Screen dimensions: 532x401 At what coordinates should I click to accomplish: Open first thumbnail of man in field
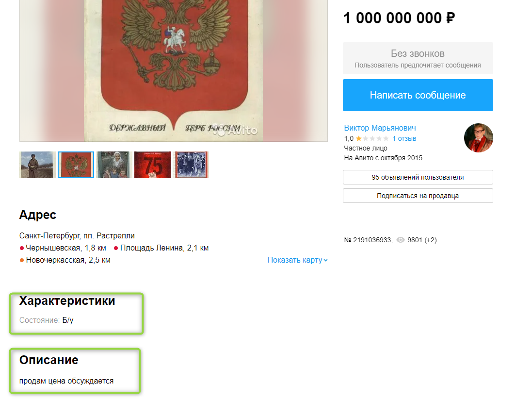tap(37, 165)
